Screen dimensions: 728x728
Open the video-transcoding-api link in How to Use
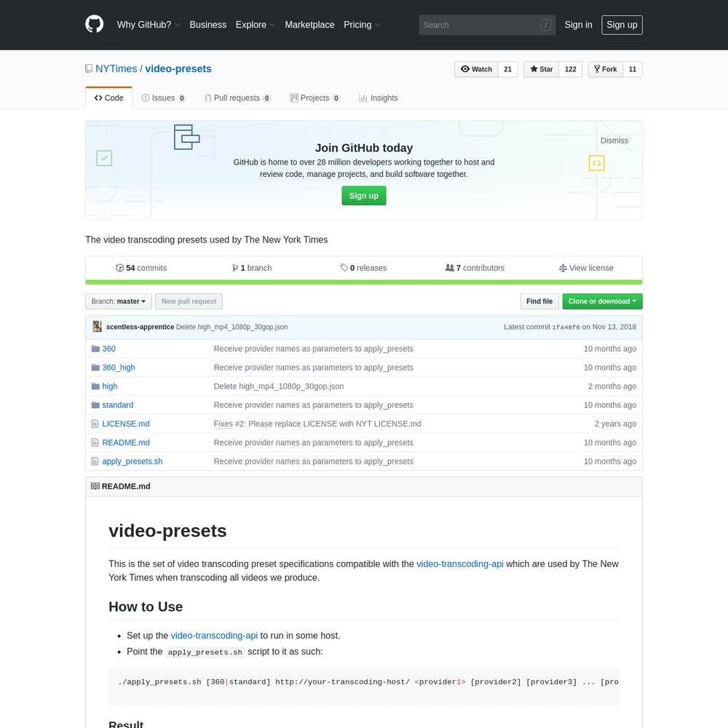point(214,636)
